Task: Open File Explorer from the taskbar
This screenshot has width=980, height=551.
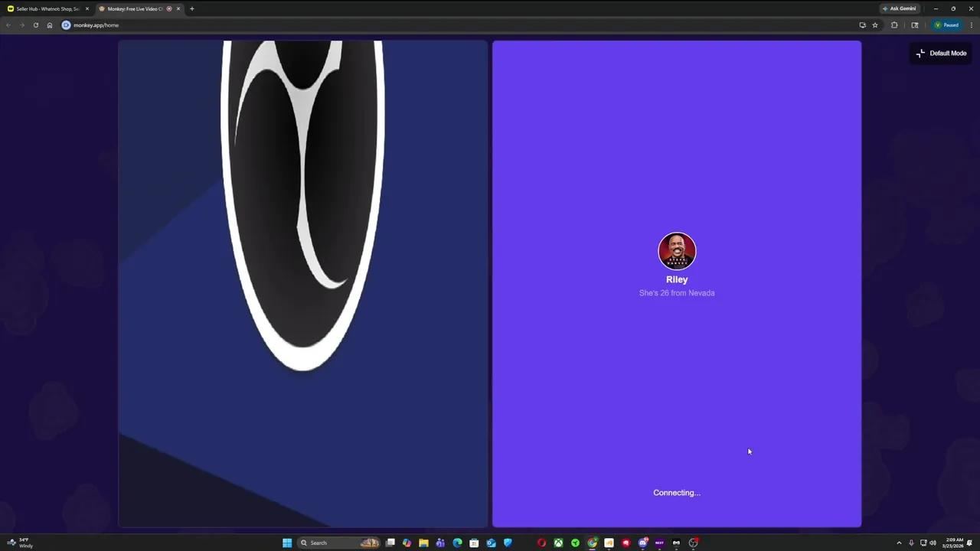Action: [x=423, y=543]
